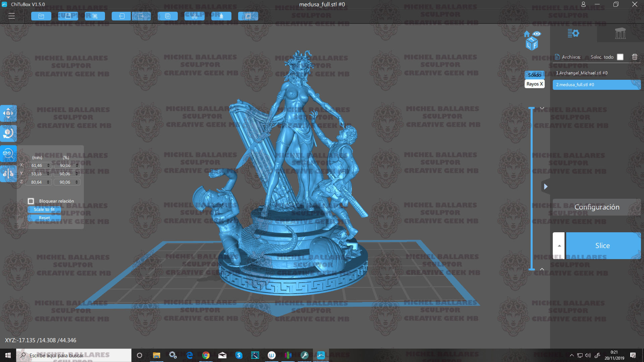Open the supports pillar tab
This screenshot has height=362, width=644.
click(x=620, y=34)
